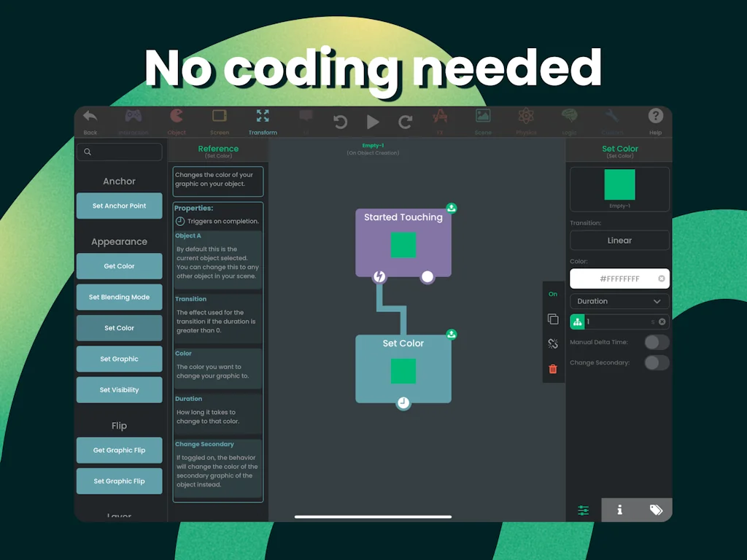Click the Set Anchor Point button

[x=119, y=206]
